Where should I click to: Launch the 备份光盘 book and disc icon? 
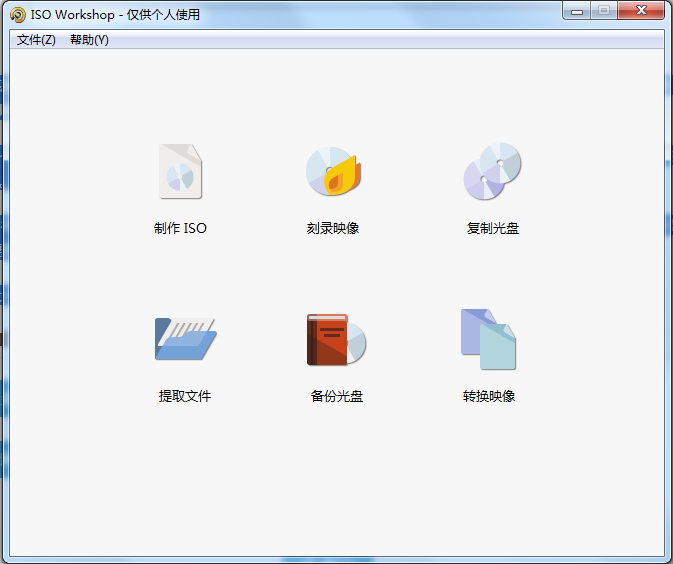pyautogui.click(x=336, y=340)
